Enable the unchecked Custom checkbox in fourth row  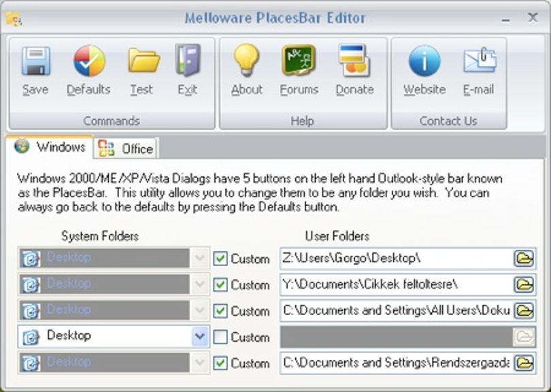click(220, 337)
